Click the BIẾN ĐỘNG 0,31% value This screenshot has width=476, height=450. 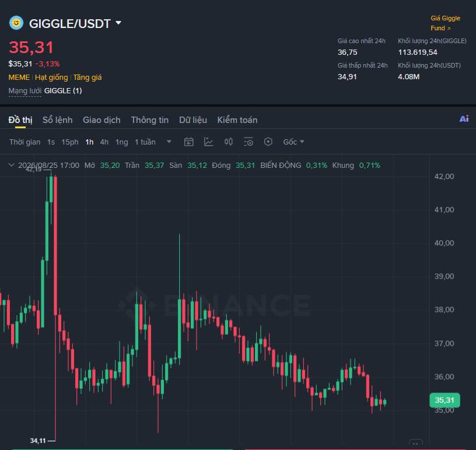tap(316, 166)
